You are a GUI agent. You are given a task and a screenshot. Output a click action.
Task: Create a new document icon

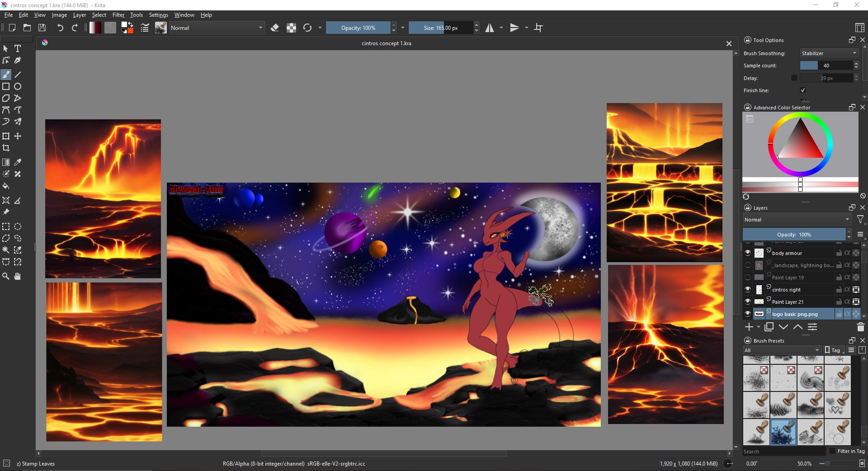coord(12,28)
